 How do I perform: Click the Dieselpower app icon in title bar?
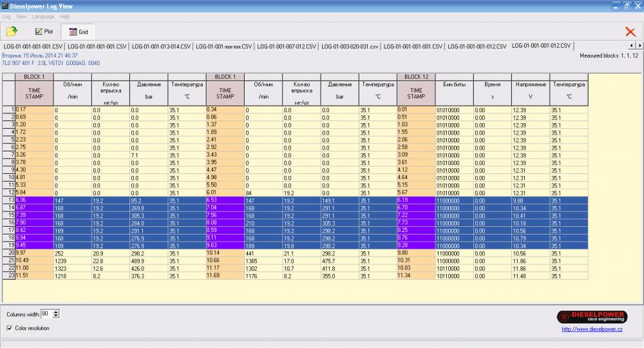click(x=5, y=5)
